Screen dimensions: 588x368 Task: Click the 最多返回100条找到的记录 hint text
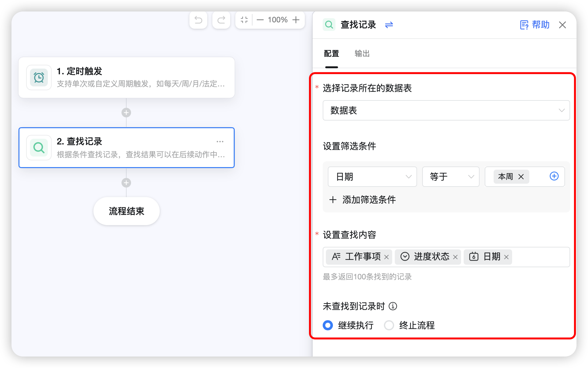click(x=367, y=277)
